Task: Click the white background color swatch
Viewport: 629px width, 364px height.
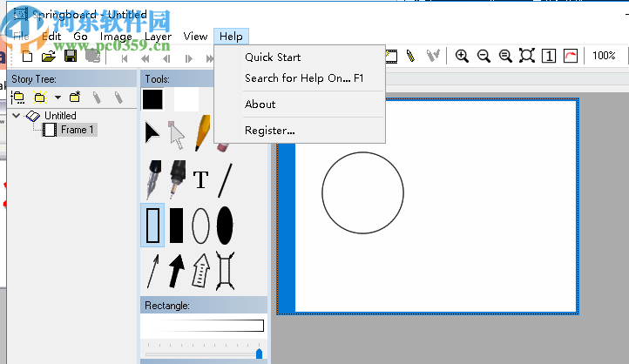Action: point(186,99)
